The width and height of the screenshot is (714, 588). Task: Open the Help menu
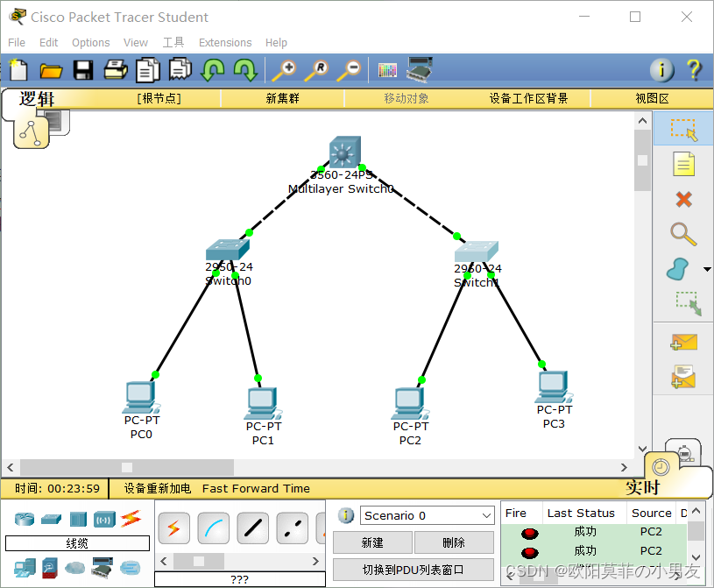[x=276, y=42]
